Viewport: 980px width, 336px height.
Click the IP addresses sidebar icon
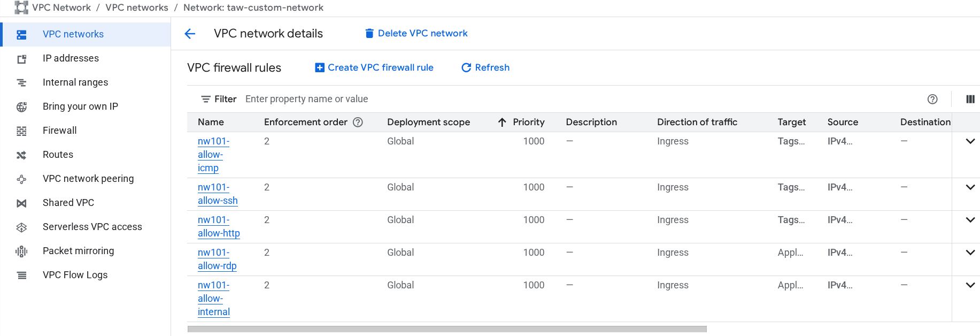pyautogui.click(x=21, y=59)
